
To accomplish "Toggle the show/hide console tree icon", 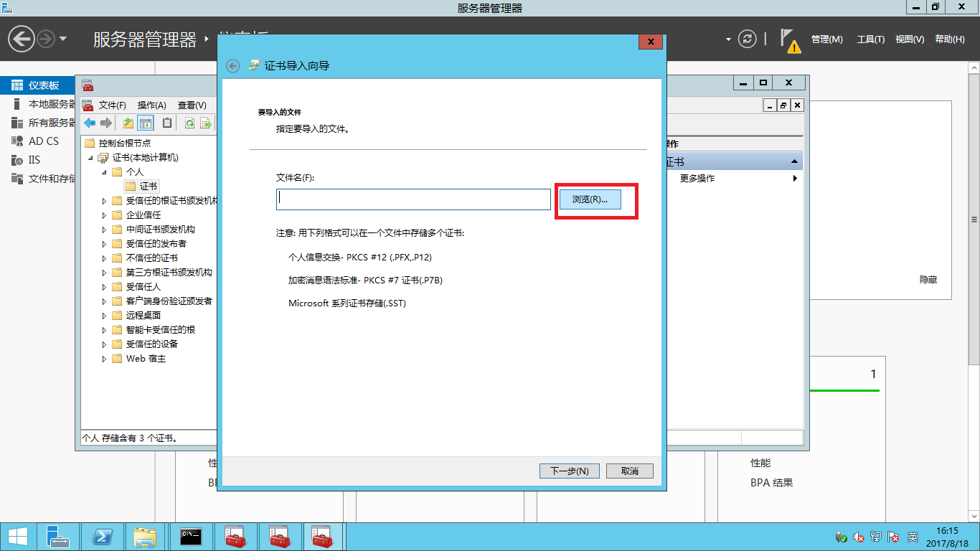I will pos(146,123).
